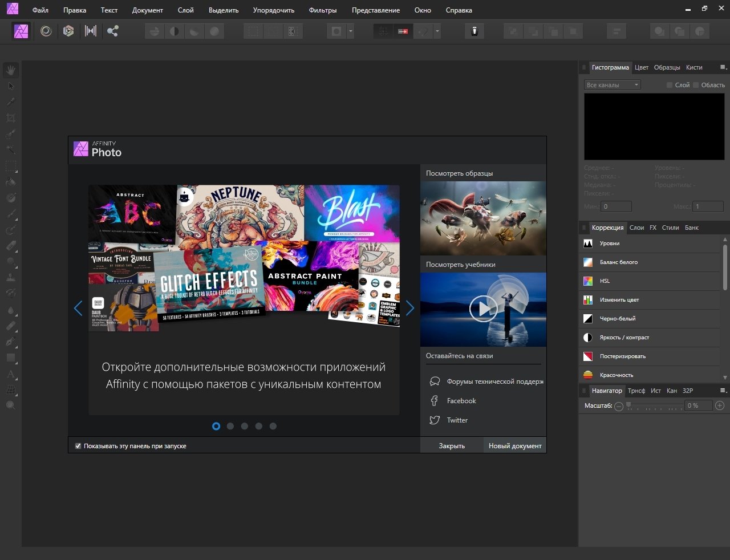
Task: Select the Rectangle shape tool
Action: (x=11, y=358)
